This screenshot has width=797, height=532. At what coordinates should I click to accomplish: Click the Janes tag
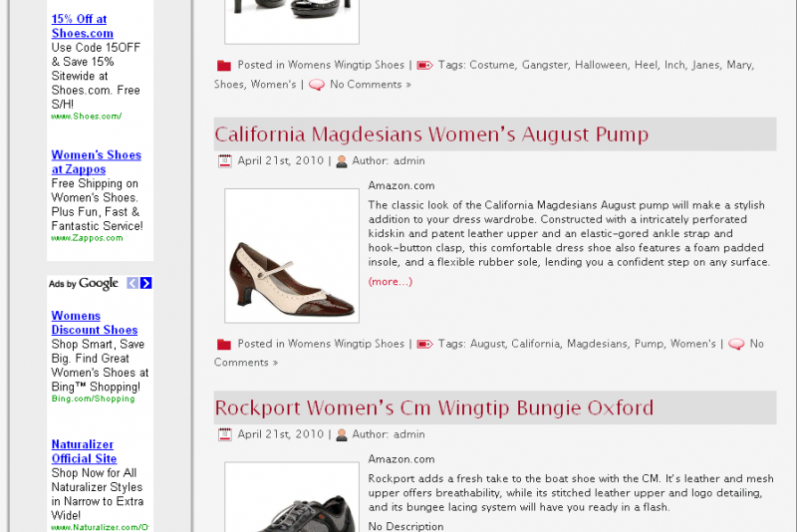tap(705, 65)
